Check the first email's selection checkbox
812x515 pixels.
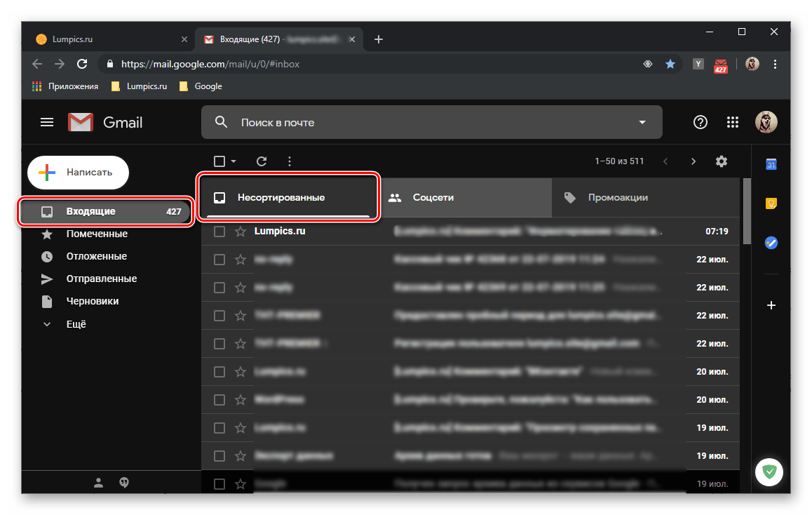(220, 230)
